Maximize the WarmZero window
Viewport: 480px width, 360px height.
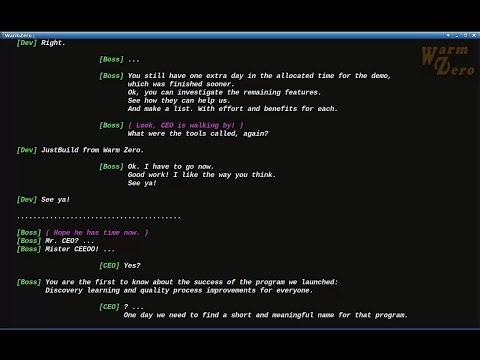click(x=465, y=35)
